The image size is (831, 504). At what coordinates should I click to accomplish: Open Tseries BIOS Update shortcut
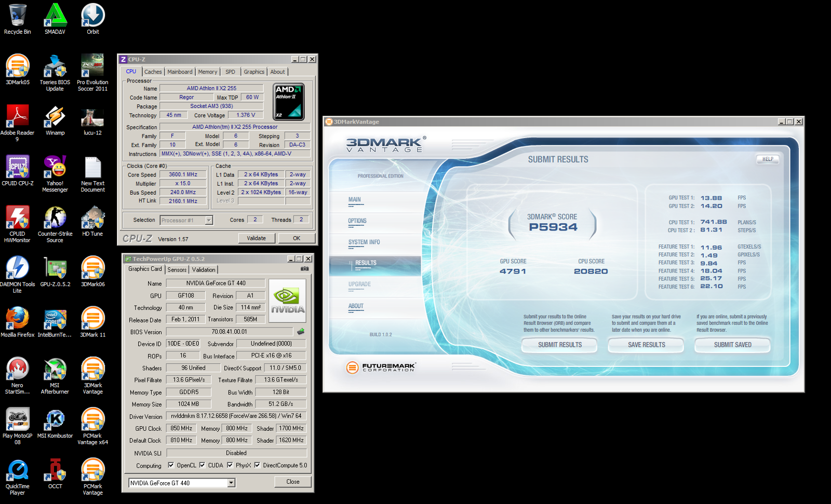55,73
